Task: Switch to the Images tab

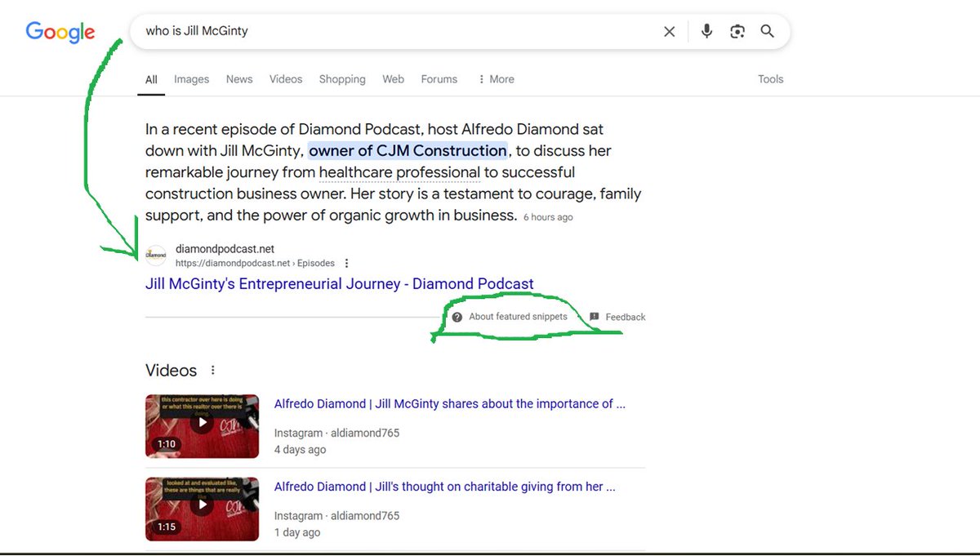Action: click(192, 79)
